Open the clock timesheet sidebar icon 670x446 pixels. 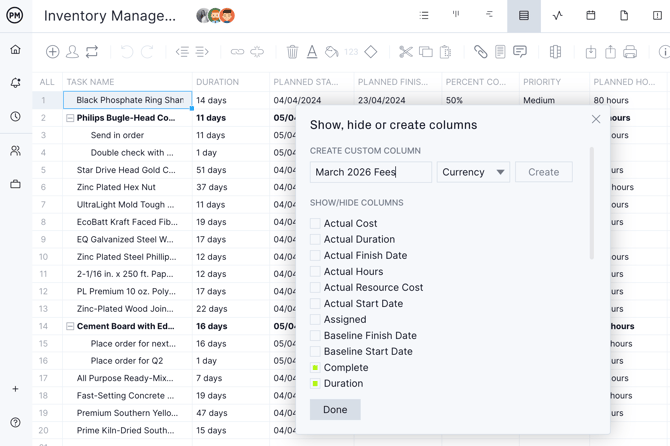(x=15, y=116)
